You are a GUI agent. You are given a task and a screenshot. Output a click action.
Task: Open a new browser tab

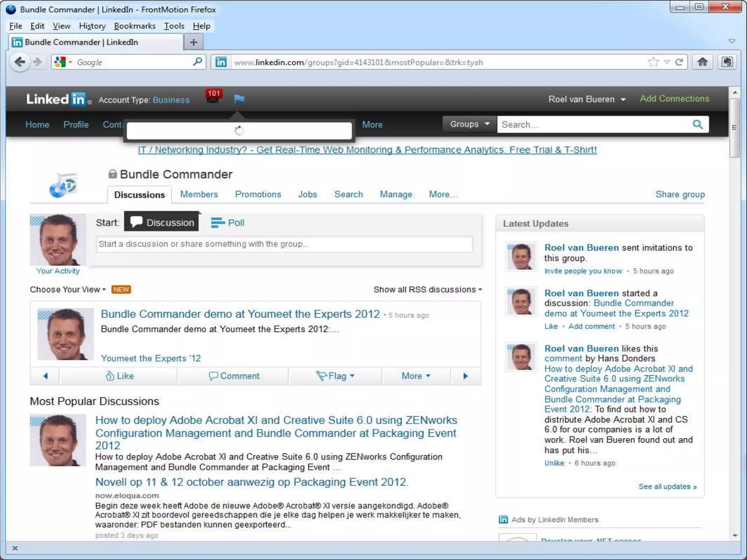(x=194, y=42)
